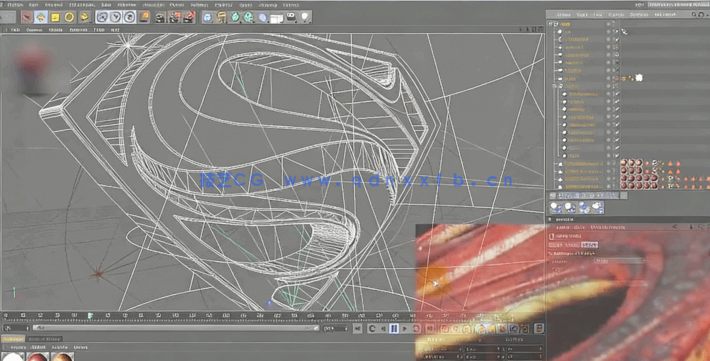This screenshot has width=710, height=361.
Task: Toggle the X axis lock
Action: [102, 17]
